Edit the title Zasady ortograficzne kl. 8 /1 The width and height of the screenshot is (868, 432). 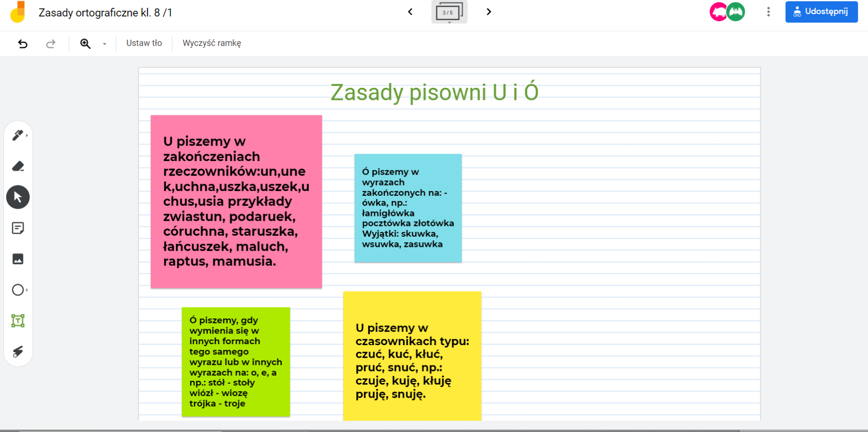pyautogui.click(x=105, y=13)
